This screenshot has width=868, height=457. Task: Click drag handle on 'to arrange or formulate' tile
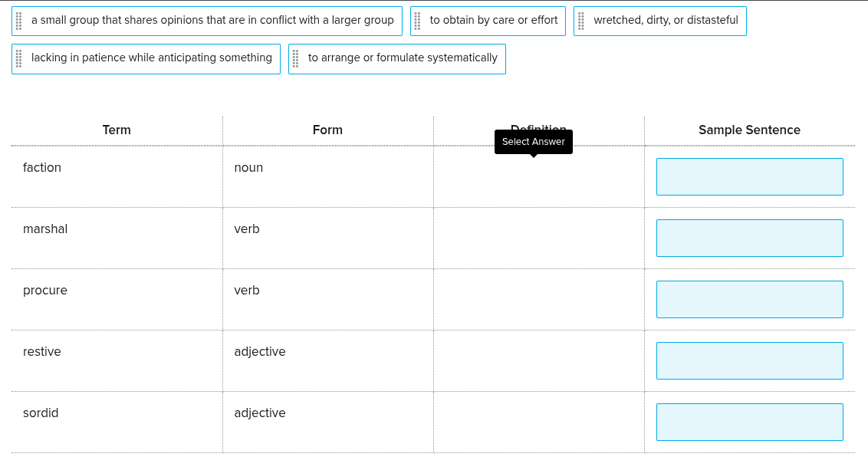295,59
